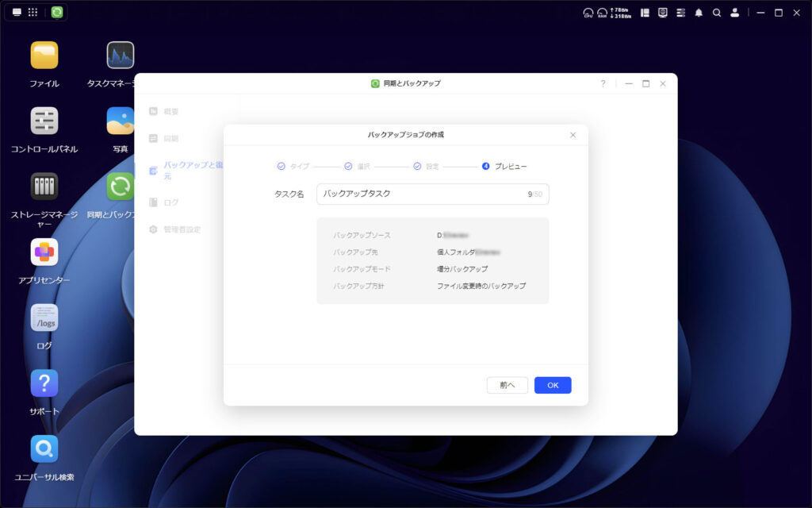
Task: Open ストレージマネージャー from the desktop
Action: (44, 185)
